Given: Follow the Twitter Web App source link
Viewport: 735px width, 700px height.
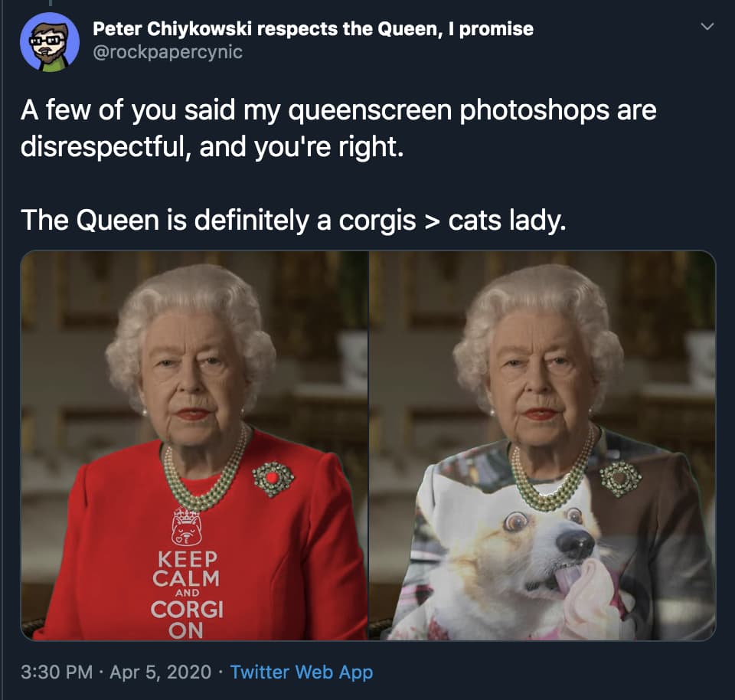Looking at the screenshot, I should [302, 672].
